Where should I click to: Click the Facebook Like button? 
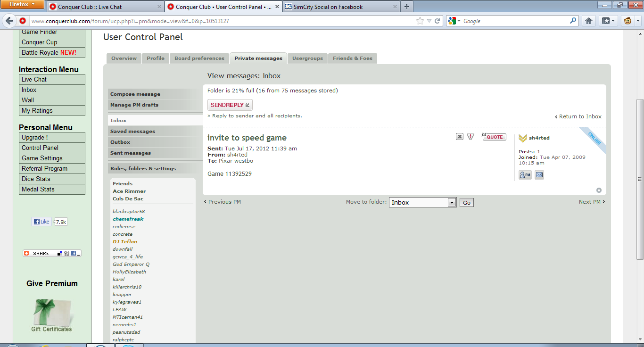(41, 222)
